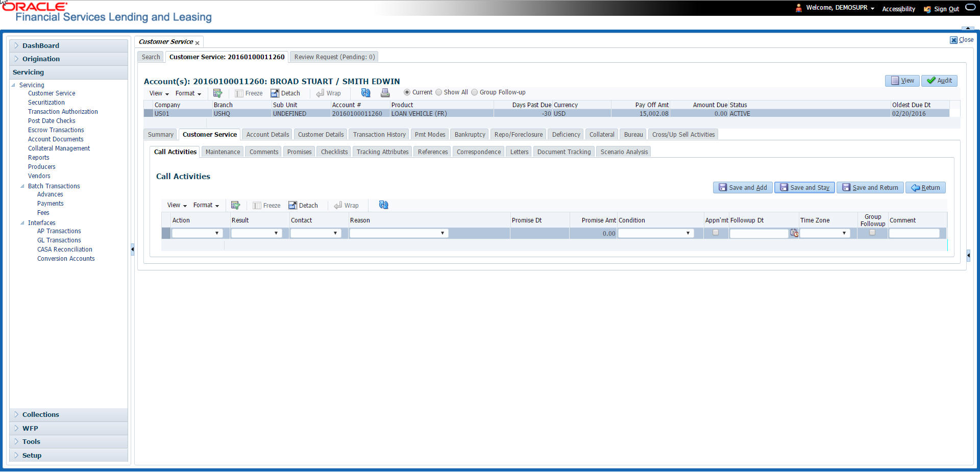Viewport: 980px width, 472px height.
Task: Switch to the Bankruptcy tab
Action: coord(470,135)
